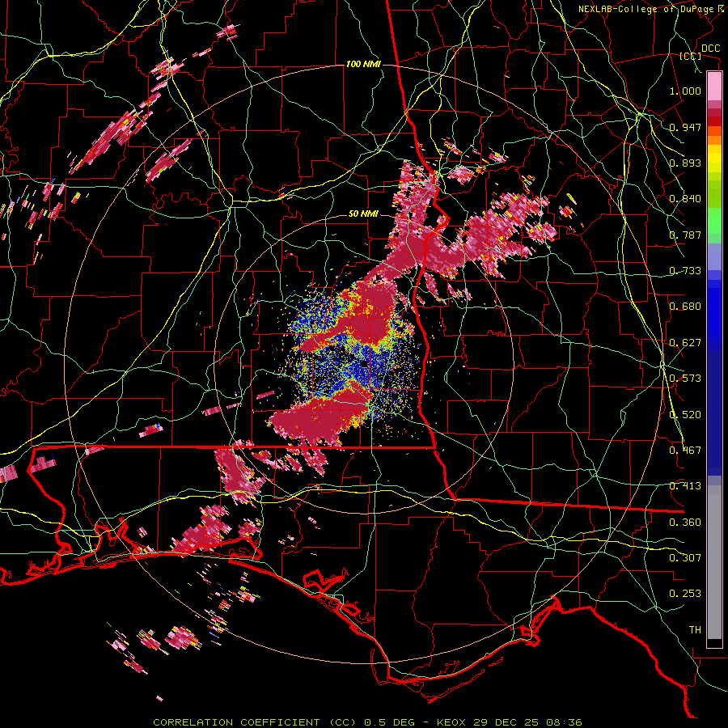Image resolution: width=728 pixels, height=728 pixels.
Task: Click the 0.733 scale value
Action: coord(685,271)
